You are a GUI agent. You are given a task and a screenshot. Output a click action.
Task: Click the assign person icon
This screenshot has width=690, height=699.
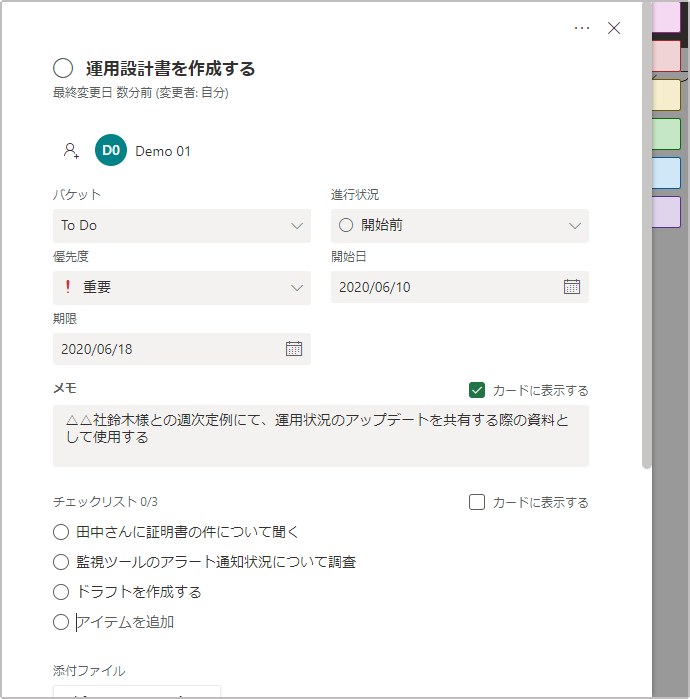pos(71,150)
